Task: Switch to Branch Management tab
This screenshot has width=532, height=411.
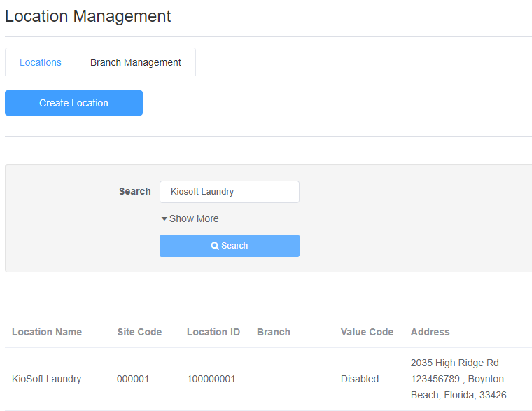Action: pos(136,62)
